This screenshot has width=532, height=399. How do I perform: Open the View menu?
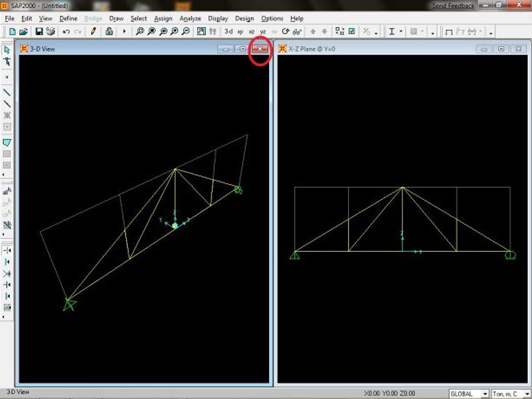pos(46,18)
